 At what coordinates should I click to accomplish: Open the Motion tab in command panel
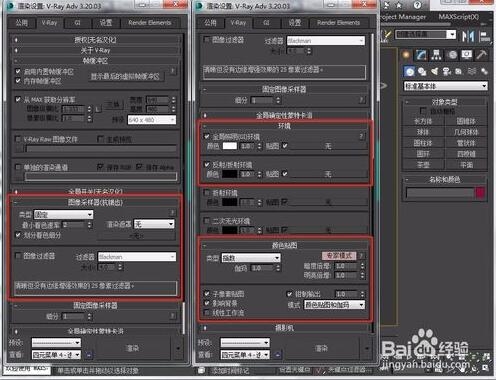[452, 55]
